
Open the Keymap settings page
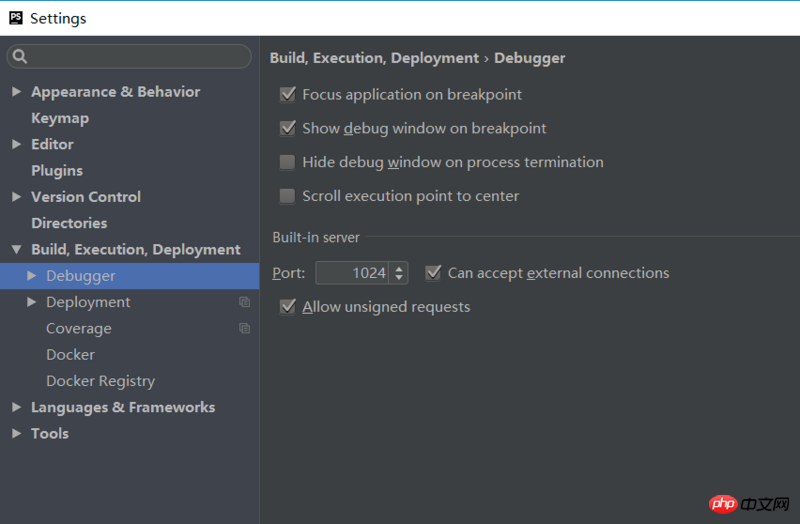point(60,118)
